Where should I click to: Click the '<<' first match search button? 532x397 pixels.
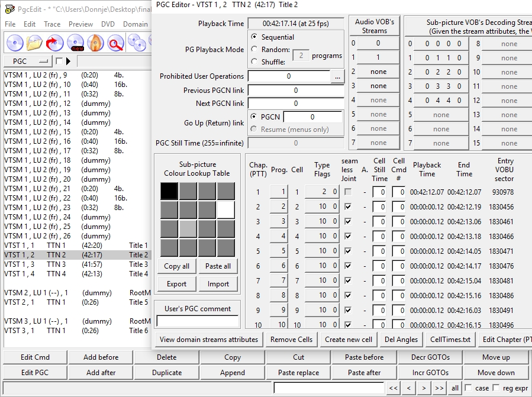[x=394, y=388]
